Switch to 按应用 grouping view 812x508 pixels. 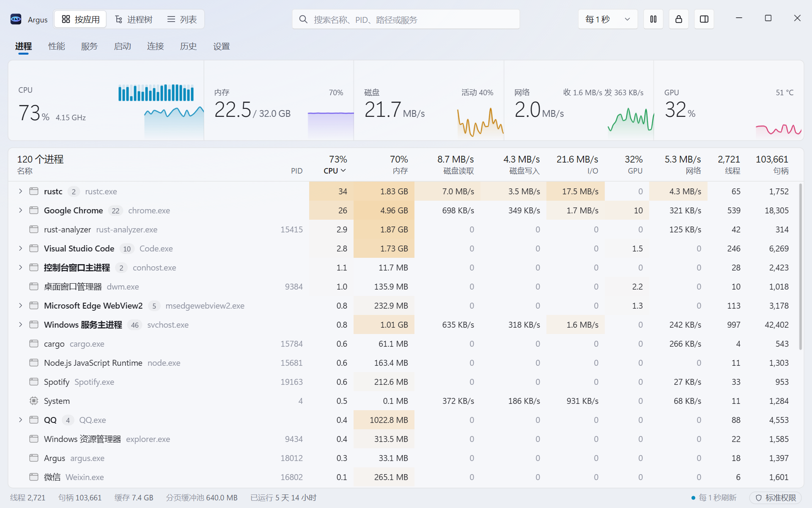click(x=80, y=19)
